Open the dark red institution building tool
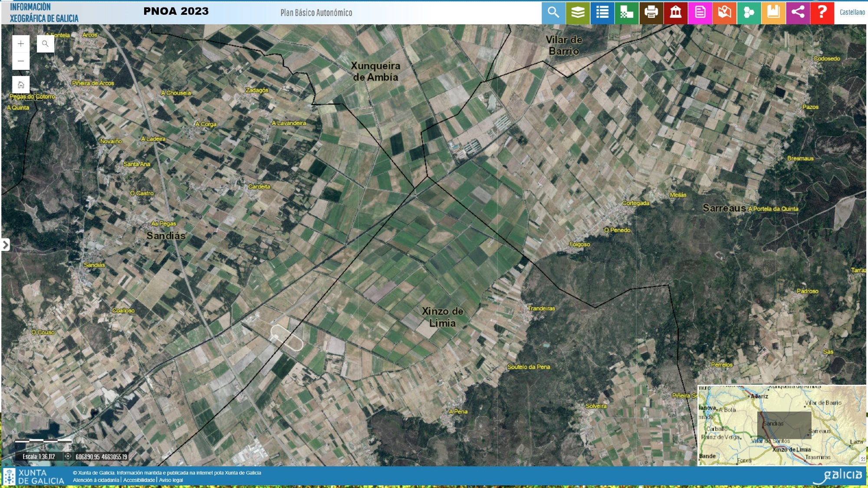 tap(676, 12)
